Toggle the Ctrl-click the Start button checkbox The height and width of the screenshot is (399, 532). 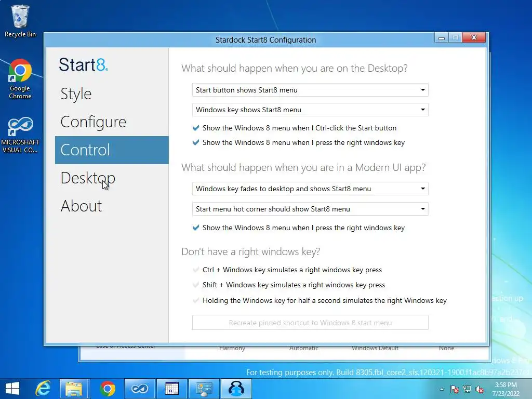(x=196, y=128)
